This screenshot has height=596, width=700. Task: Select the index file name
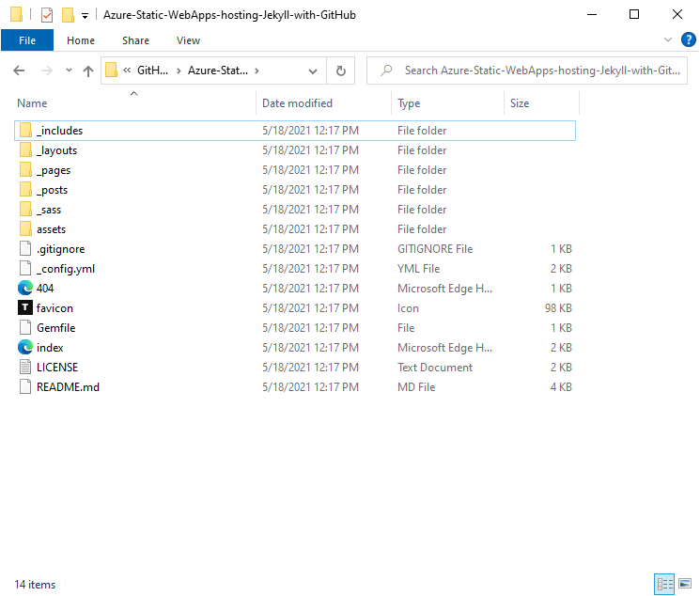coord(50,347)
